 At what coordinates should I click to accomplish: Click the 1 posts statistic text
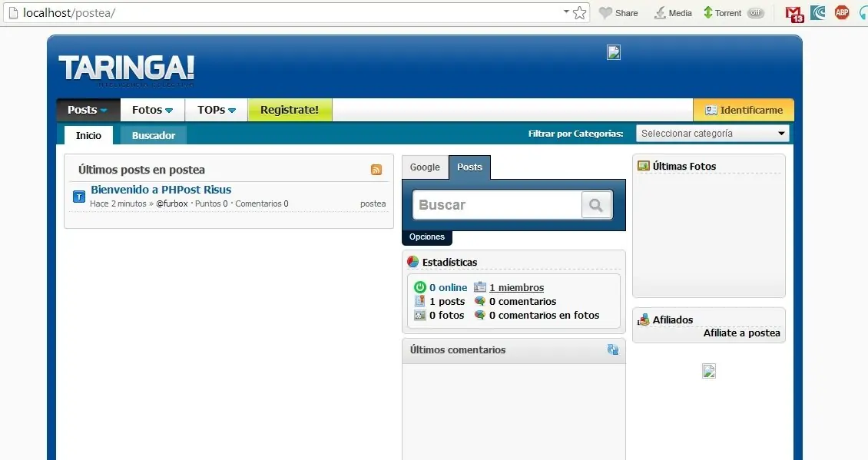pyautogui.click(x=447, y=301)
